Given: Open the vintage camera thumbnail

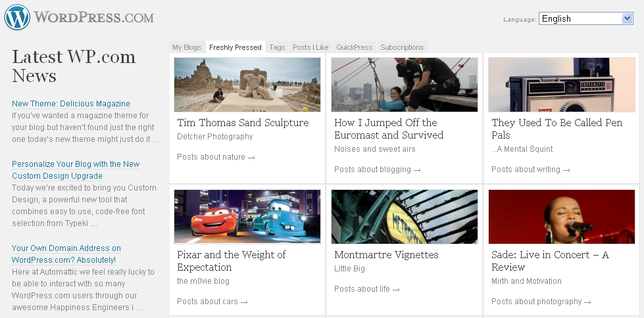Looking at the screenshot, I should click(562, 85).
